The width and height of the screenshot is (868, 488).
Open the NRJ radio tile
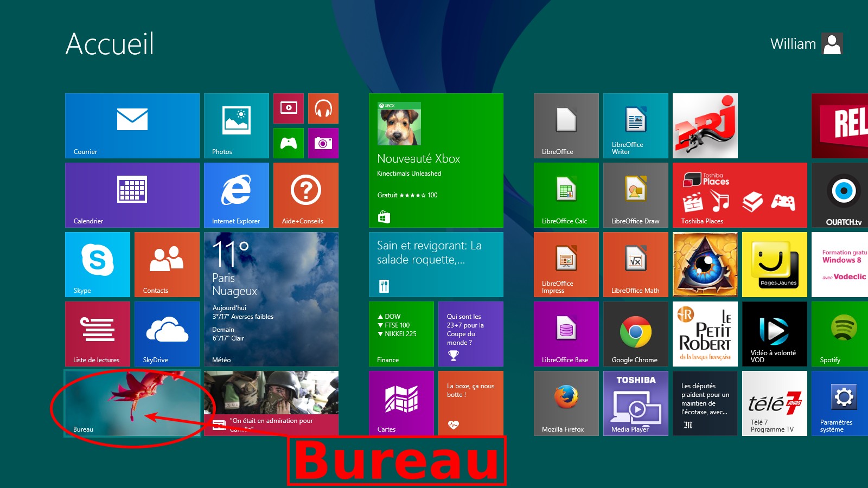[705, 126]
